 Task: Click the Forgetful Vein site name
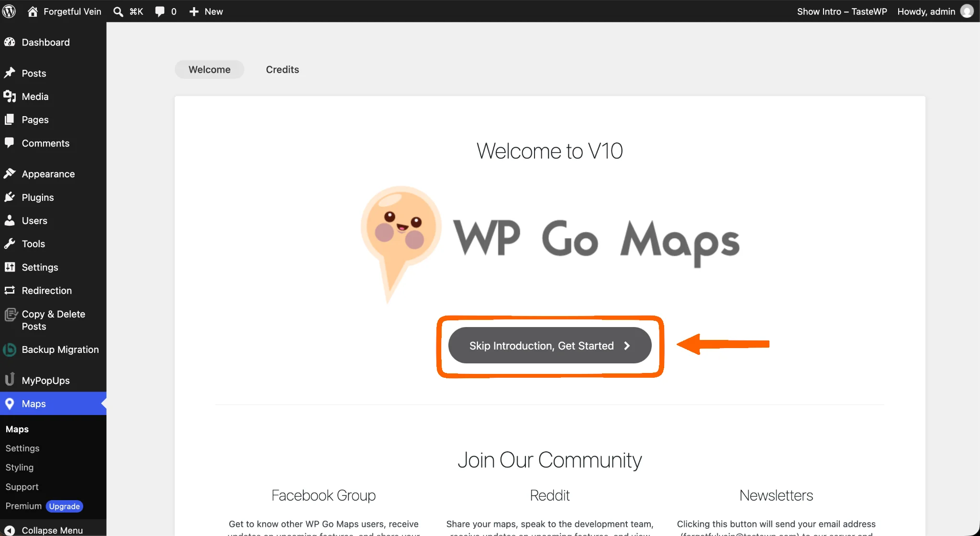tap(72, 11)
